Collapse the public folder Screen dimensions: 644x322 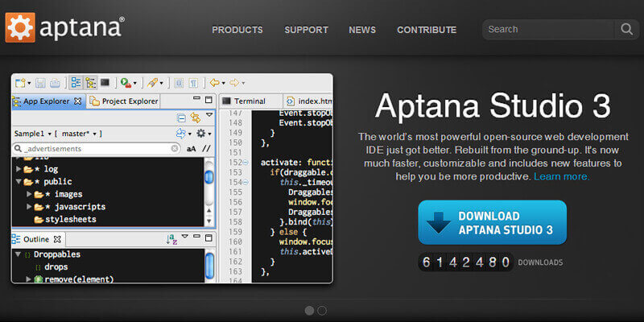[19, 182]
